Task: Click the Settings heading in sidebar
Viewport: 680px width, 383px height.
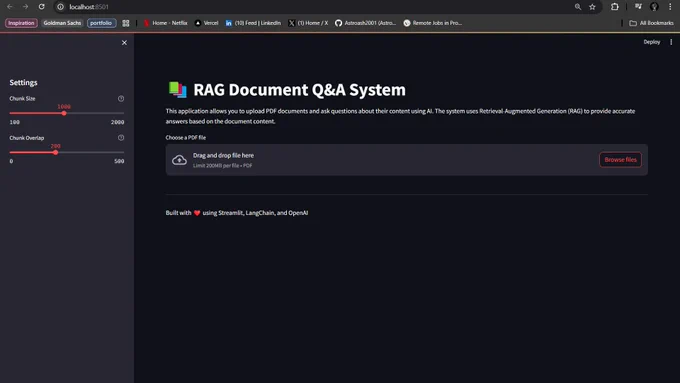Action: tap(23, 82)
